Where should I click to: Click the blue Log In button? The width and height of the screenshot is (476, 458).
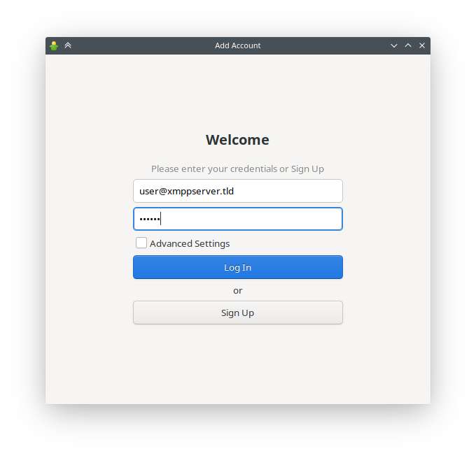238,267
